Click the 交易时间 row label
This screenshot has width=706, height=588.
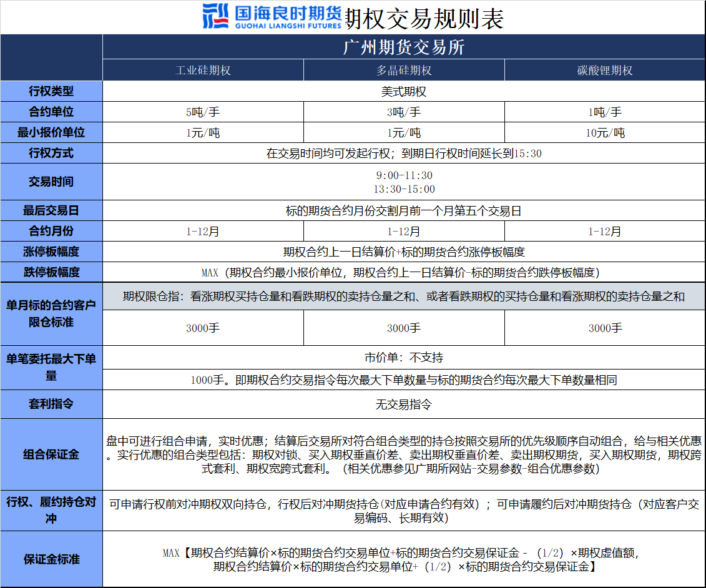(51, 182)
